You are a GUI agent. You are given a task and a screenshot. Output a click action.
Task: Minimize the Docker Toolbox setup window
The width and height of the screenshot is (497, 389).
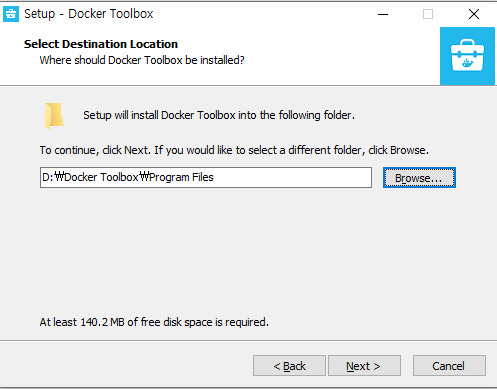[x=383, y=14]
